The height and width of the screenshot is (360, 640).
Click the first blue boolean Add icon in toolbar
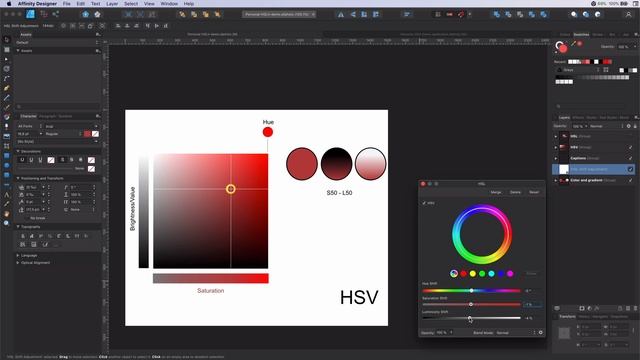496,14
